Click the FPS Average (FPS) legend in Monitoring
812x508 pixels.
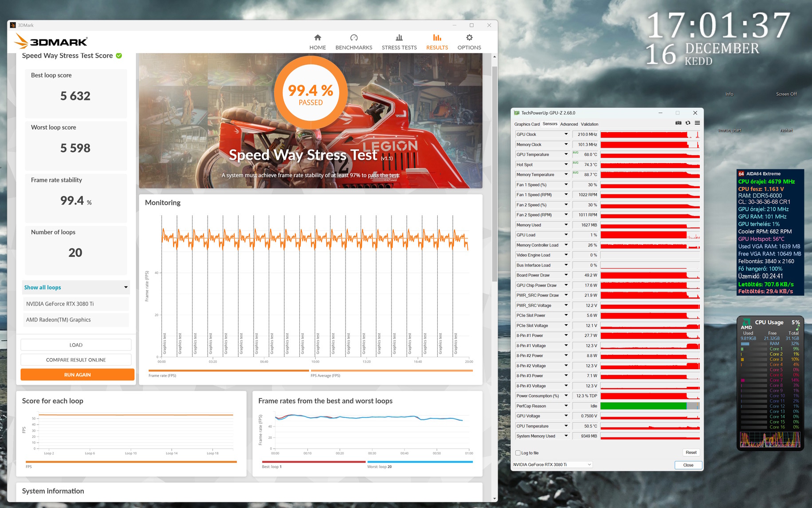coord(326,376)
